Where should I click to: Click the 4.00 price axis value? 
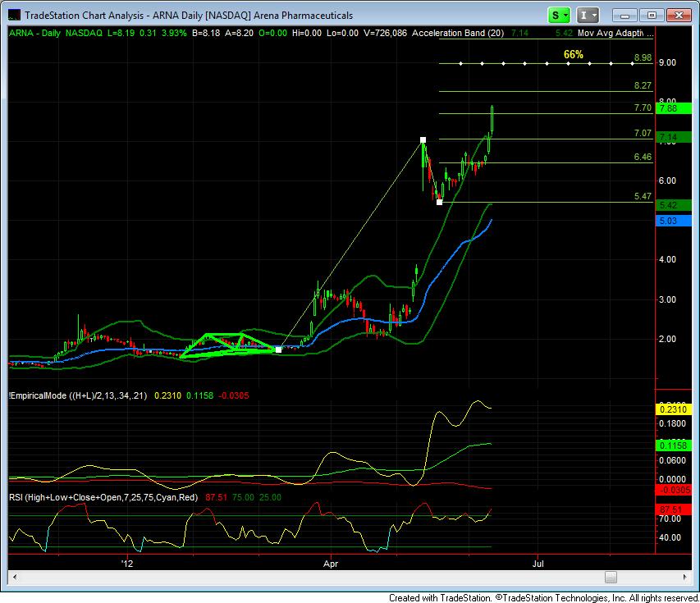[667, 259]
